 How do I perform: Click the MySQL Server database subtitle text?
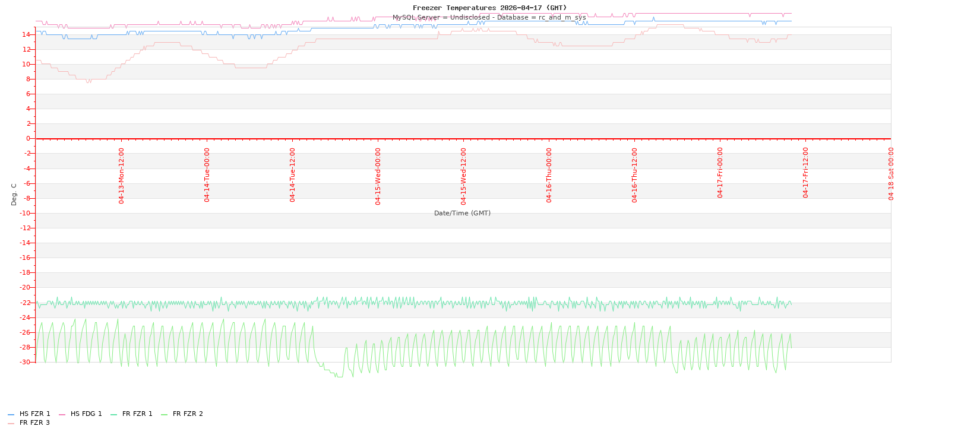click(489, 17)
